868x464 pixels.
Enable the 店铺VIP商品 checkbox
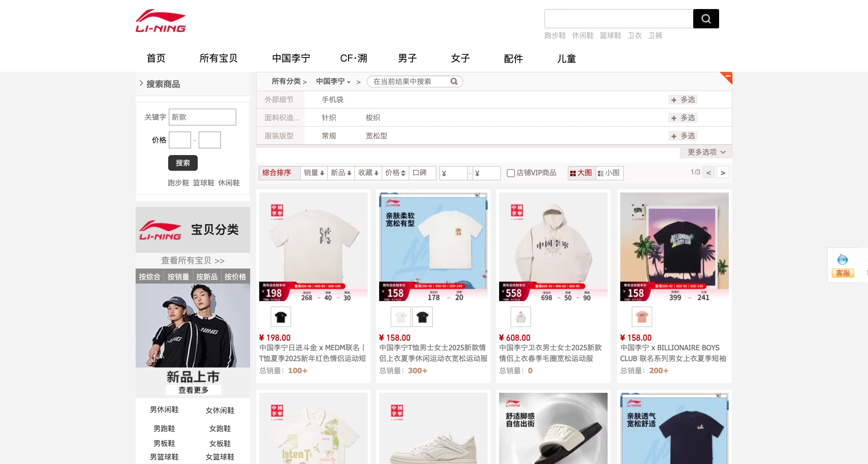point(511,173)
